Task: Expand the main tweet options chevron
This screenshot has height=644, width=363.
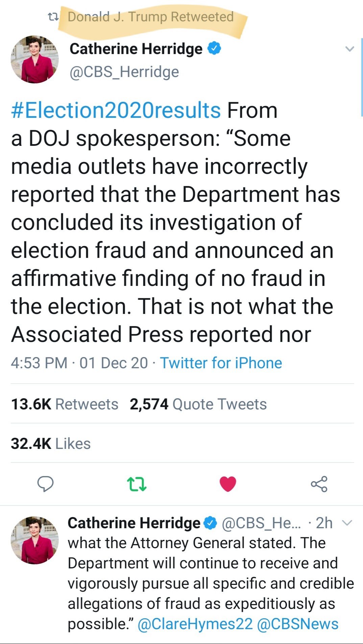Action: coord(349,49)
